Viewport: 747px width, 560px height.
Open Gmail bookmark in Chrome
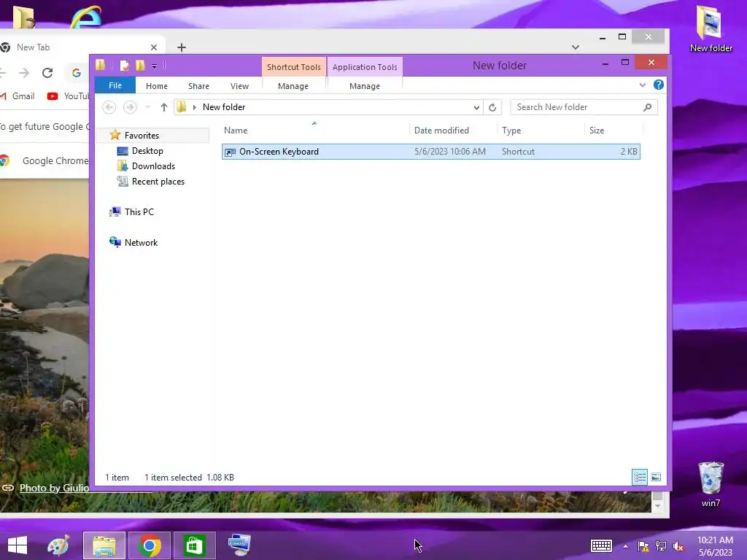point(18,96)
